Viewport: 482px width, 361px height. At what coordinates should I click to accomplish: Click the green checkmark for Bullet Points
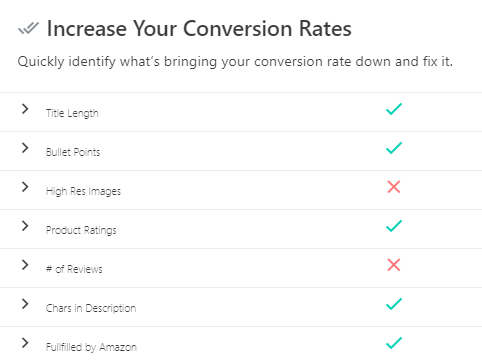click(x=394, y=148)
